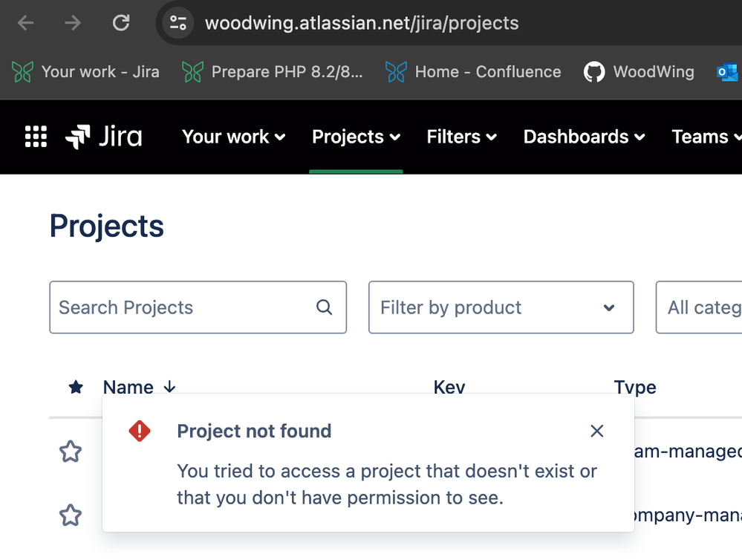Screen dimensions: 742x560
Task: Expand the Dashboards menu
Action: click(x=585, y=137)
